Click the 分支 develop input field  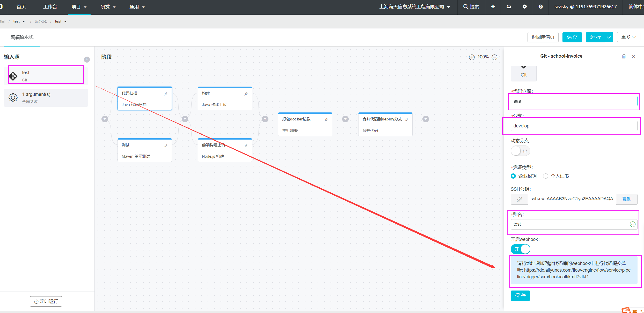(574, 126)
